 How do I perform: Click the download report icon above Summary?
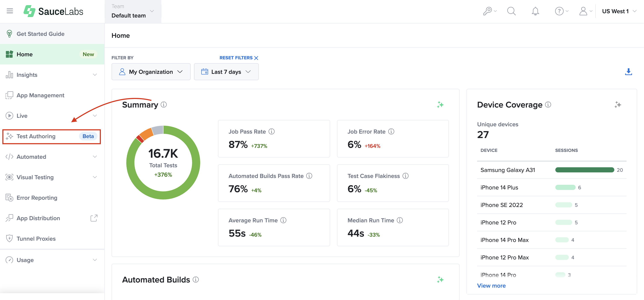tap(628, 72)
